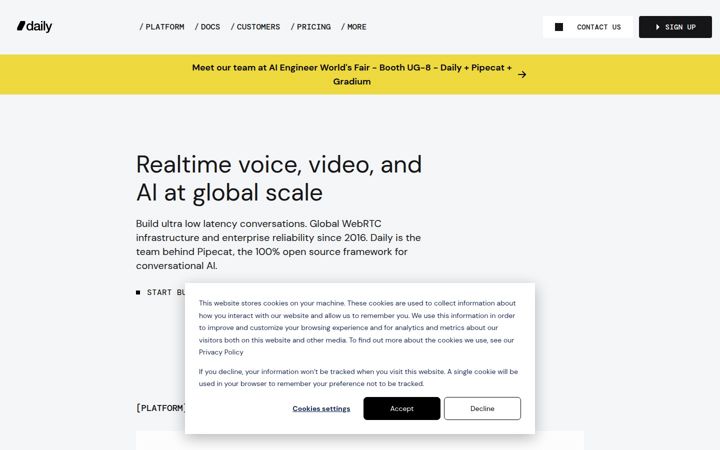720x450 pixels.
Task: Click the Contact Us button
Action: 588,27
